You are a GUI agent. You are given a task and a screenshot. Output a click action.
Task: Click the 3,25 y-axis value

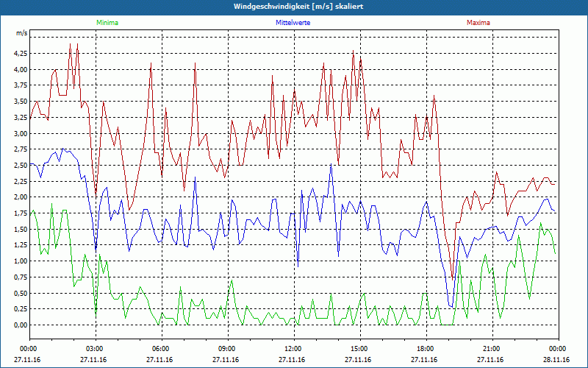21,118
